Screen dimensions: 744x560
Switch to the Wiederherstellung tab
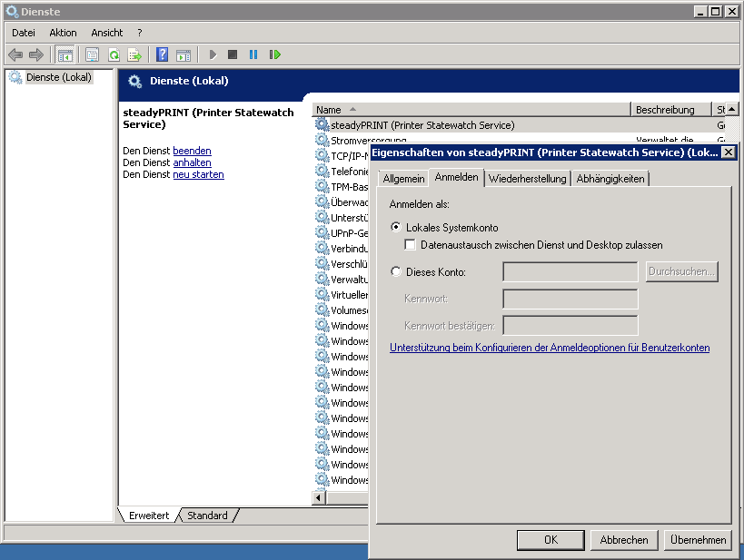coord(527,179)
